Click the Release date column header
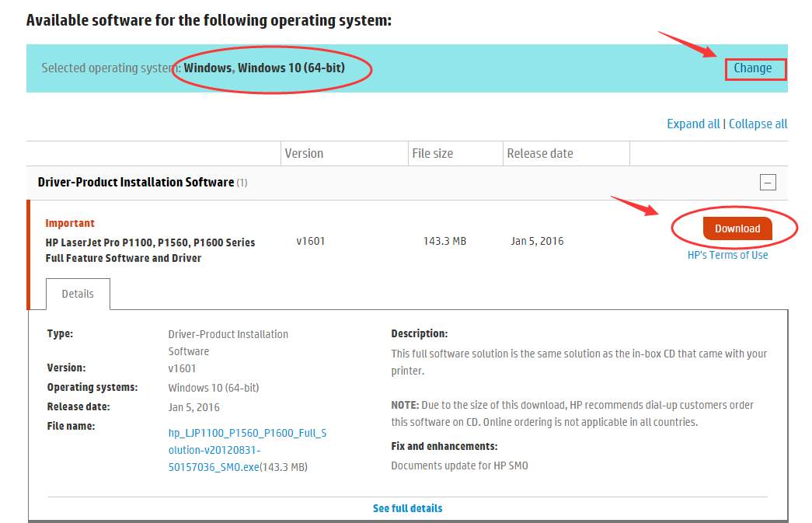 pos(539,154)
